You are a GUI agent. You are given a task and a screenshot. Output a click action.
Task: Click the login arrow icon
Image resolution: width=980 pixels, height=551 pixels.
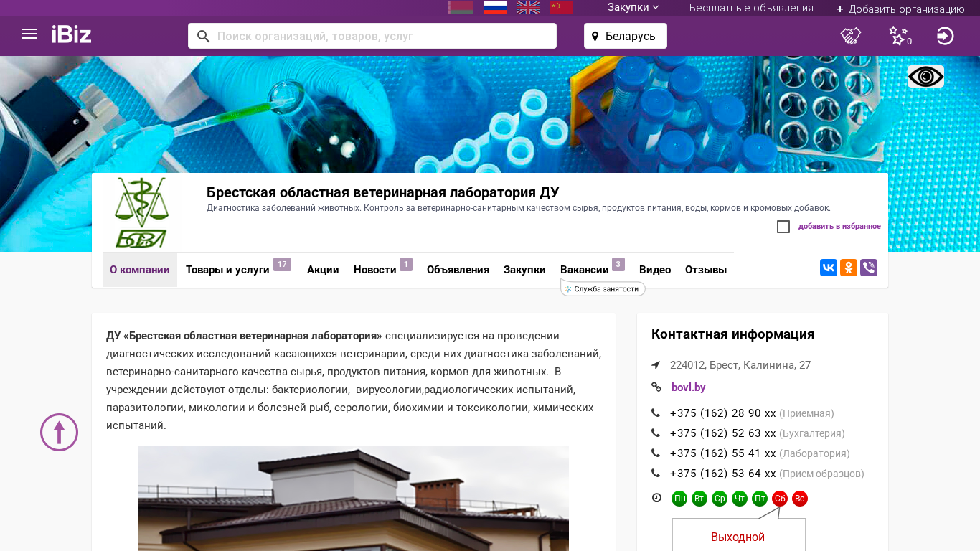tap(946, 36)
